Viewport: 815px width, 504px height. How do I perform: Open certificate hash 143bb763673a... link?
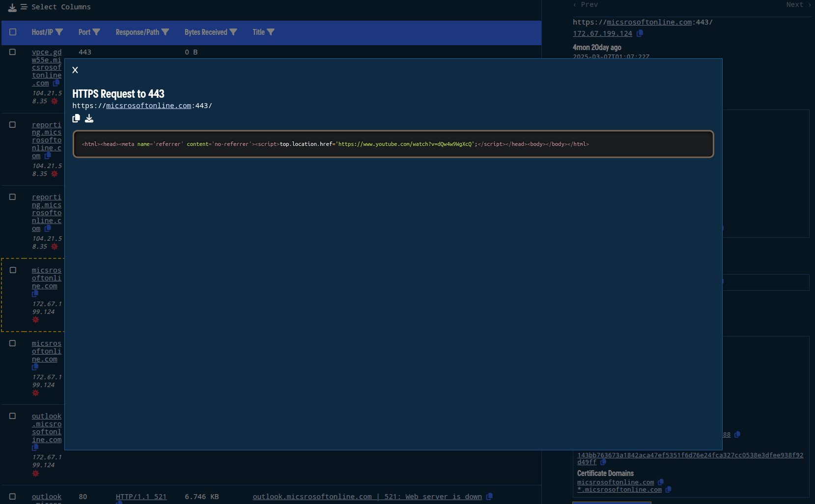click(x=690, y=458)
